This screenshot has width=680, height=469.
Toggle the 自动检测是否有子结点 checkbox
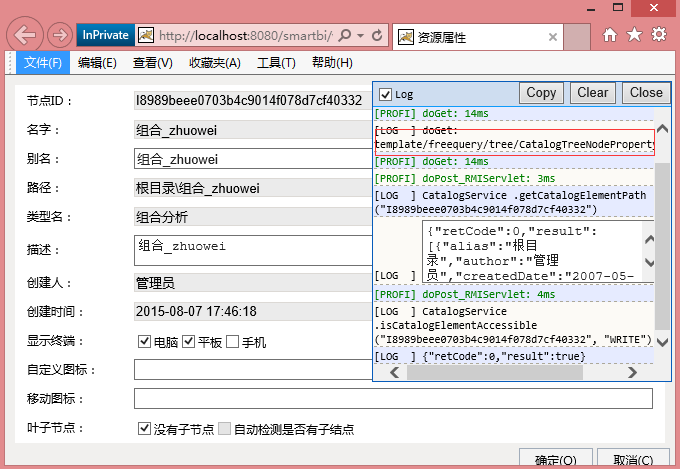pyautogui.click(x=224, y=429)
